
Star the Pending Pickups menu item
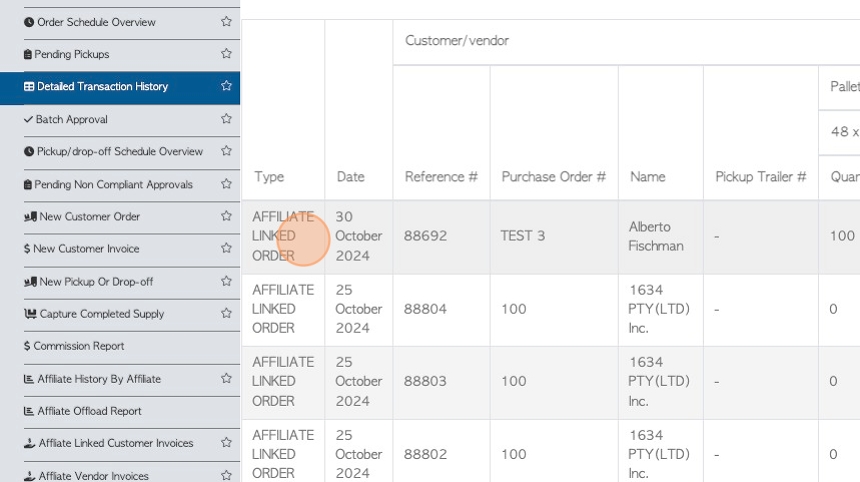point(226,54)
